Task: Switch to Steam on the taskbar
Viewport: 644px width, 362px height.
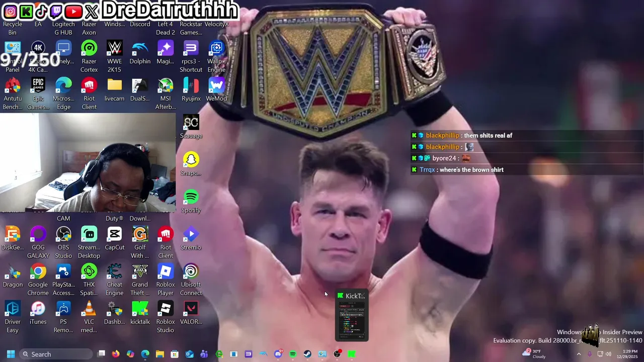Action: [x=307, y=354]
